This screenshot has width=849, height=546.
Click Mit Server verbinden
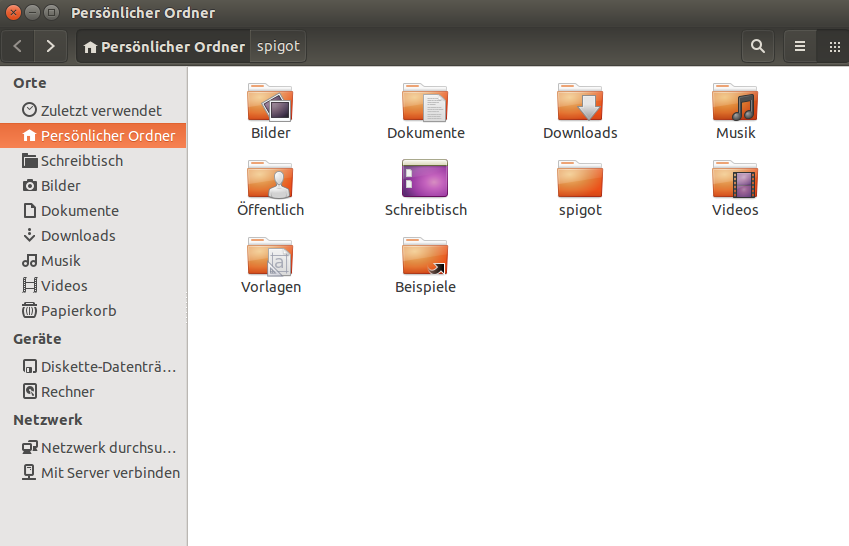coord(93,473)
